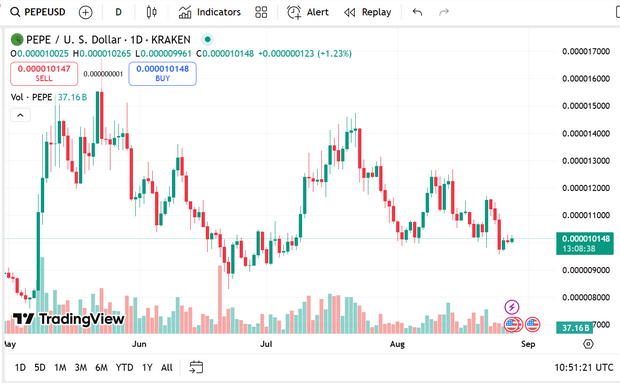Click the red SELL price button
The height and width of the screenshot is (390, 620).
(44, 74)
